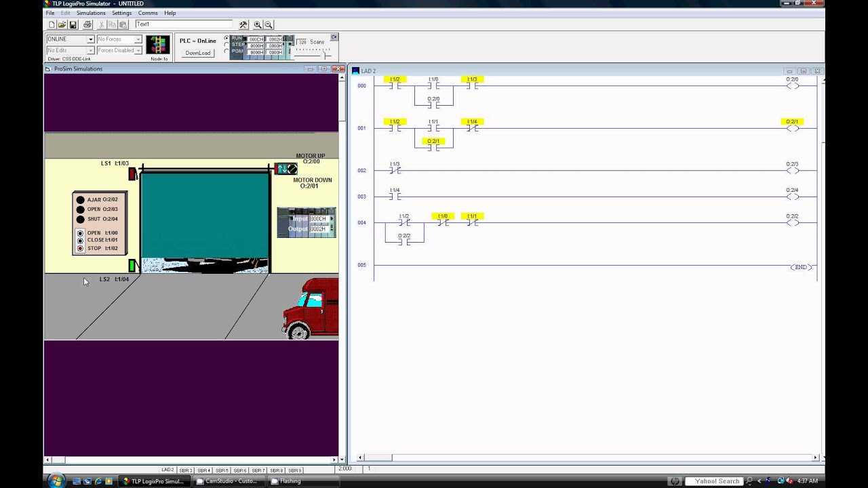Select the PGM mode radio button

(226, 51)
